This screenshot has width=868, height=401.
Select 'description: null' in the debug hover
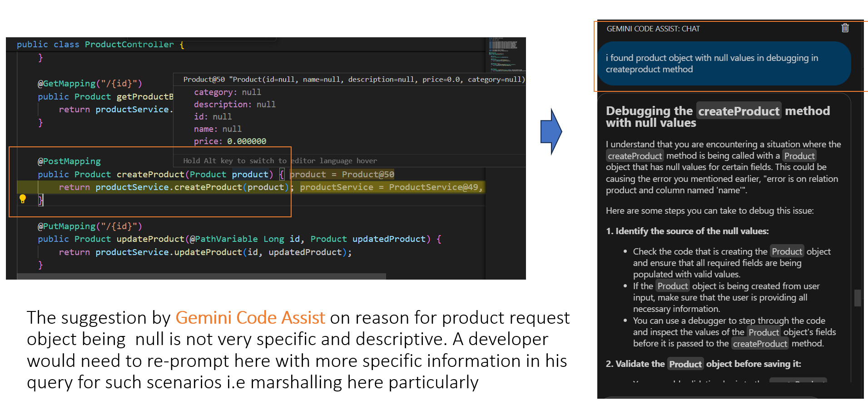[x=235, y=105]
